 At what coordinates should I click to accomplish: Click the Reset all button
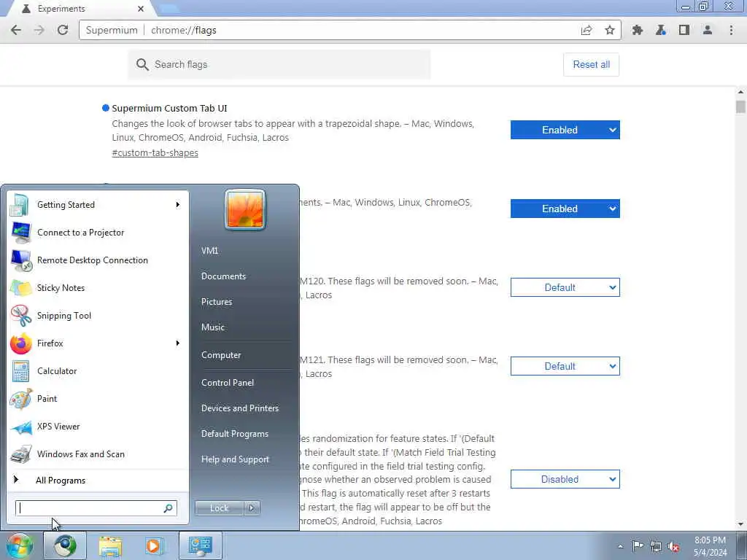point(591,64)
